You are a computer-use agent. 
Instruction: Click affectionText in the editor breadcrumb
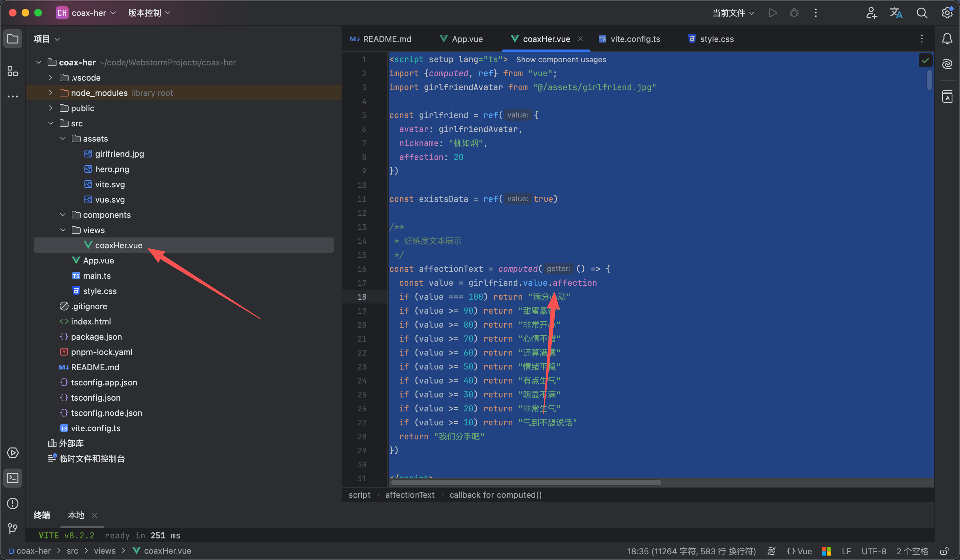point(410,495)
